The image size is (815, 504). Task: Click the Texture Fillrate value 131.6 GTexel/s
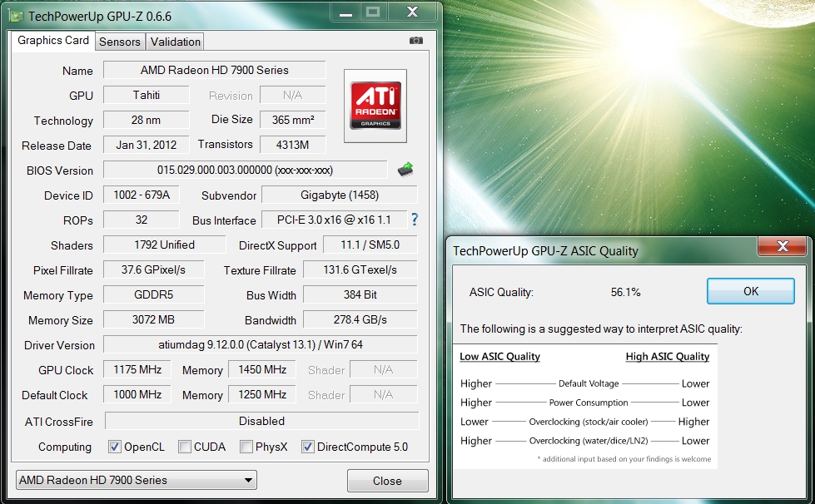360,269
